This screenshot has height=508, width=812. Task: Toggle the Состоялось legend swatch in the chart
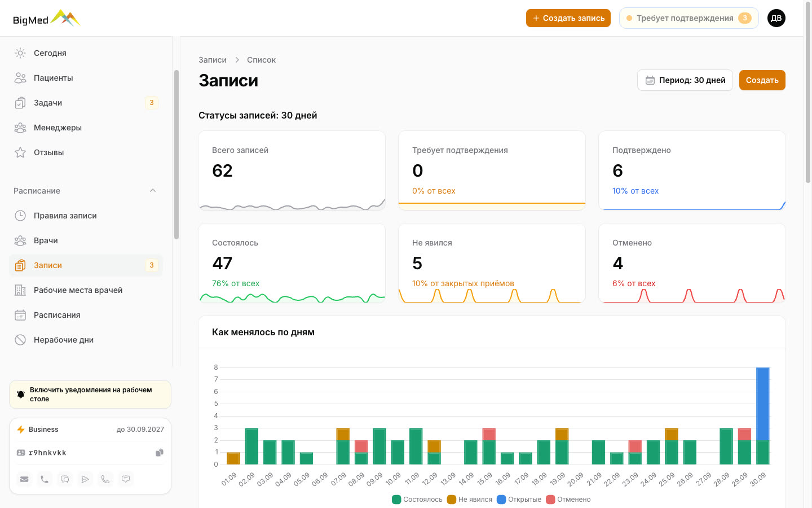[396, 500]
